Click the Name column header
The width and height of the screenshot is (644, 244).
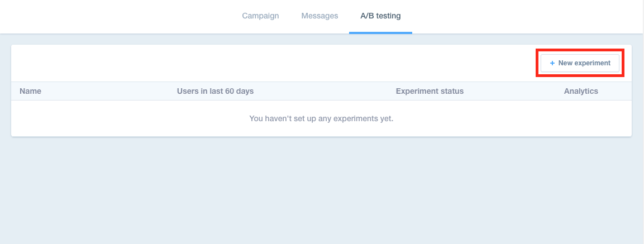pyautogui.click(x=31, y=91)
